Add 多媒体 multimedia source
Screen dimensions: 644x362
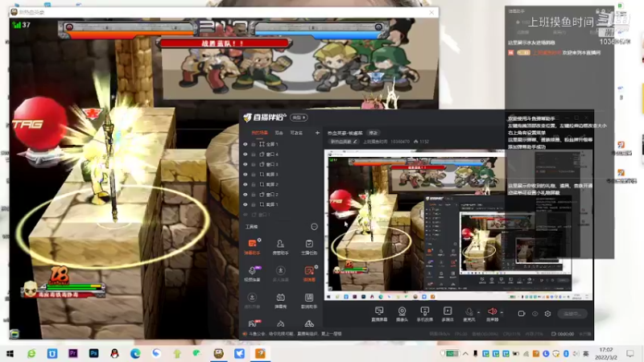(448, 315)
